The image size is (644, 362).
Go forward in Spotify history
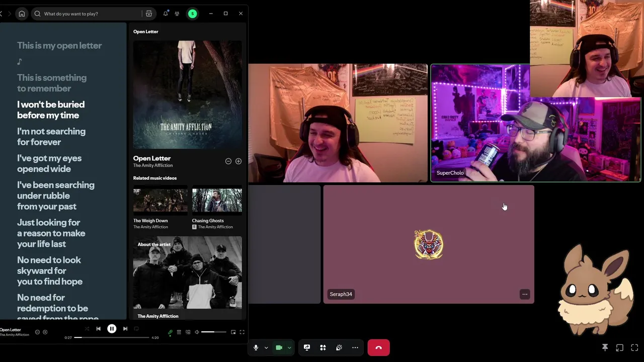pyautogui.click(x=9, y=14)
